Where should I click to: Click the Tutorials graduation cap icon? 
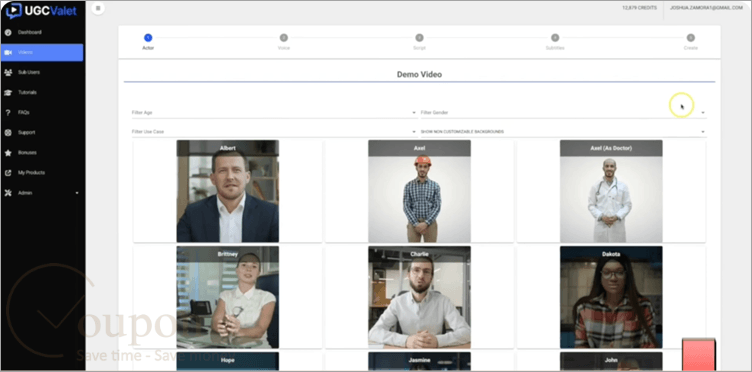tap(8, 93)
